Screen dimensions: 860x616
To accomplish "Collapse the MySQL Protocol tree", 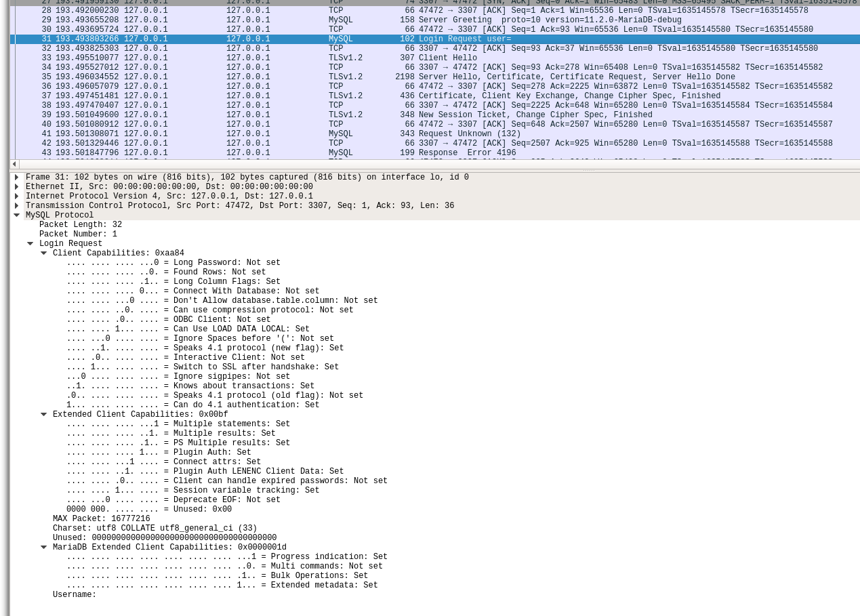I will pos(16,215).
